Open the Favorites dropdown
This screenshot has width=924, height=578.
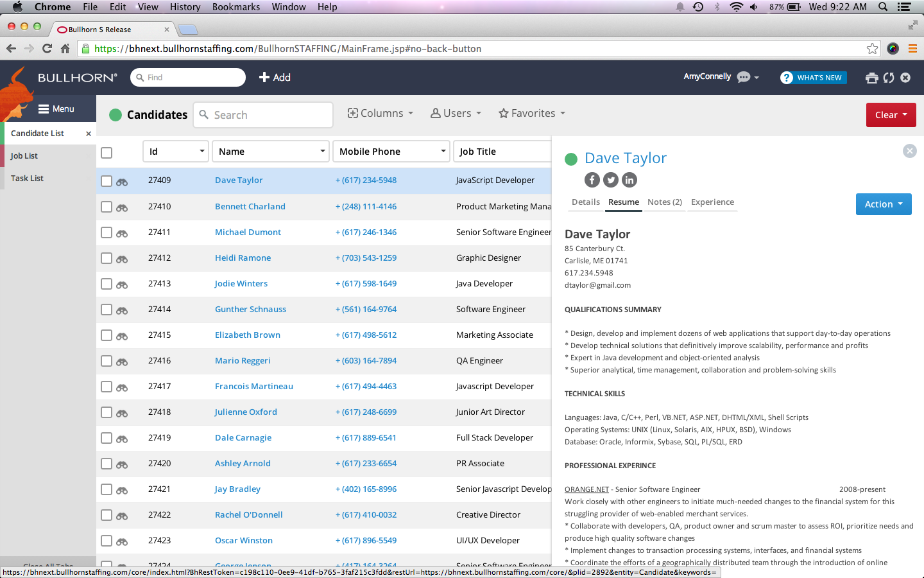pyautogui.click(x=532, y=114)
